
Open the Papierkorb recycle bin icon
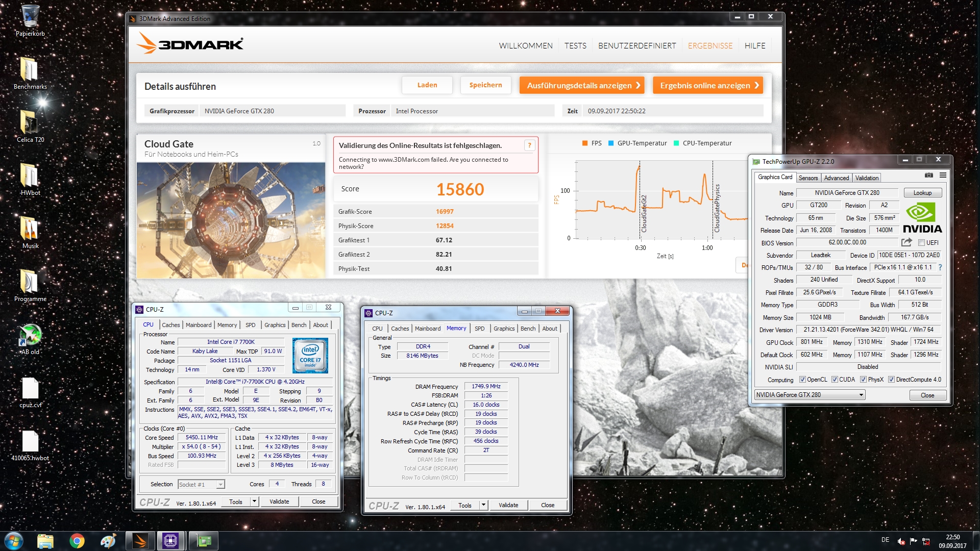point(30,21)
